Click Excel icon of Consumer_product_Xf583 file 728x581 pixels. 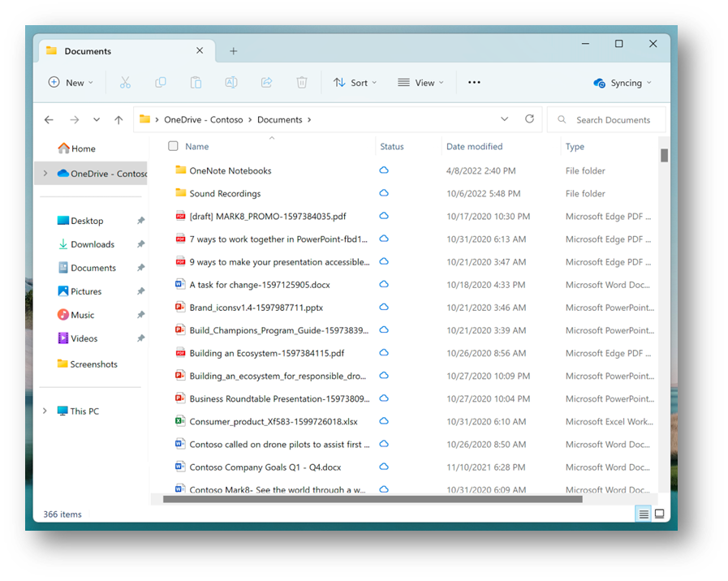click(180, 421)
